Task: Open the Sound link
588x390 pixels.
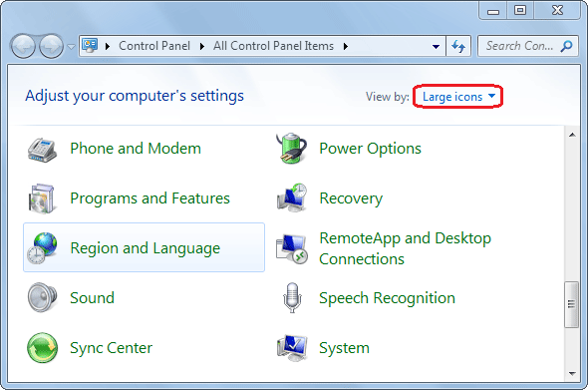Action: pos(93,297)
